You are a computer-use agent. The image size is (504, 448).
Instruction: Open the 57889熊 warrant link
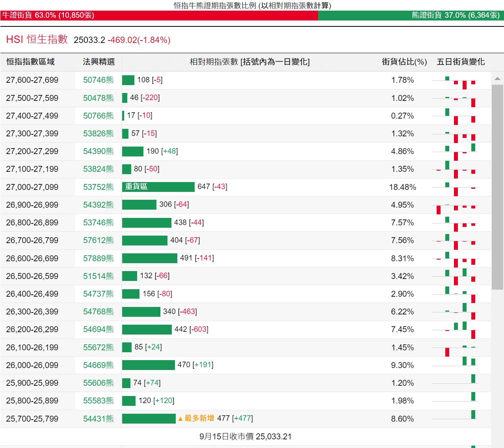pos(98,258)
